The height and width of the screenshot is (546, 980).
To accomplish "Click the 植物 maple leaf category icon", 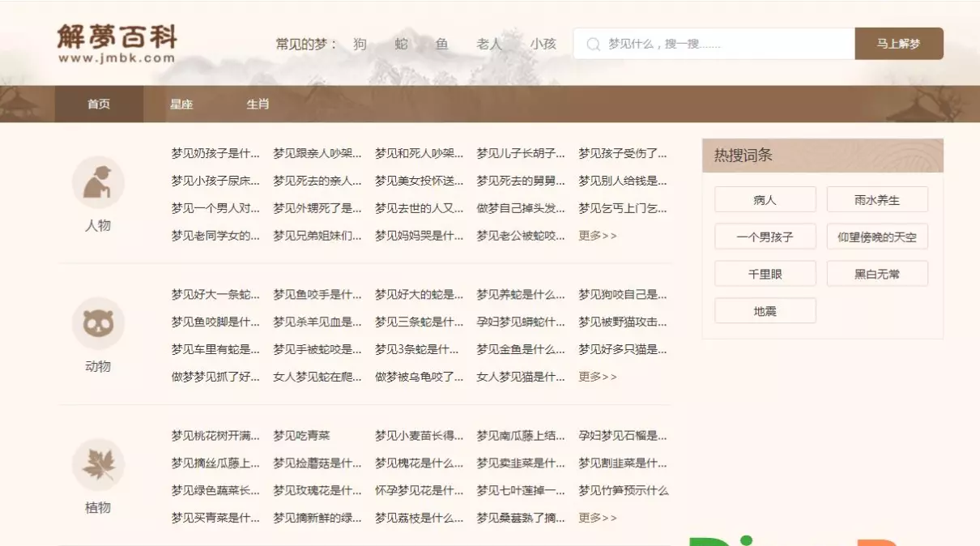I will [x=98, y=465].
